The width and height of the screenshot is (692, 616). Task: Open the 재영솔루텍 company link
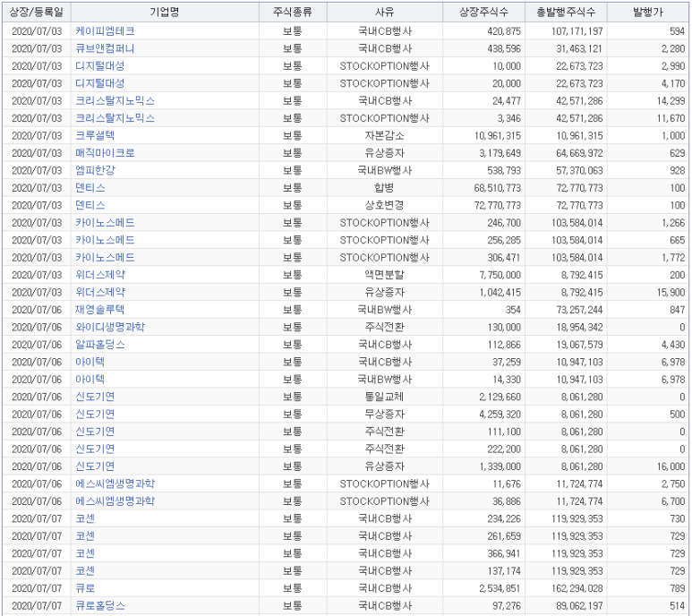(x=100, y=310)
